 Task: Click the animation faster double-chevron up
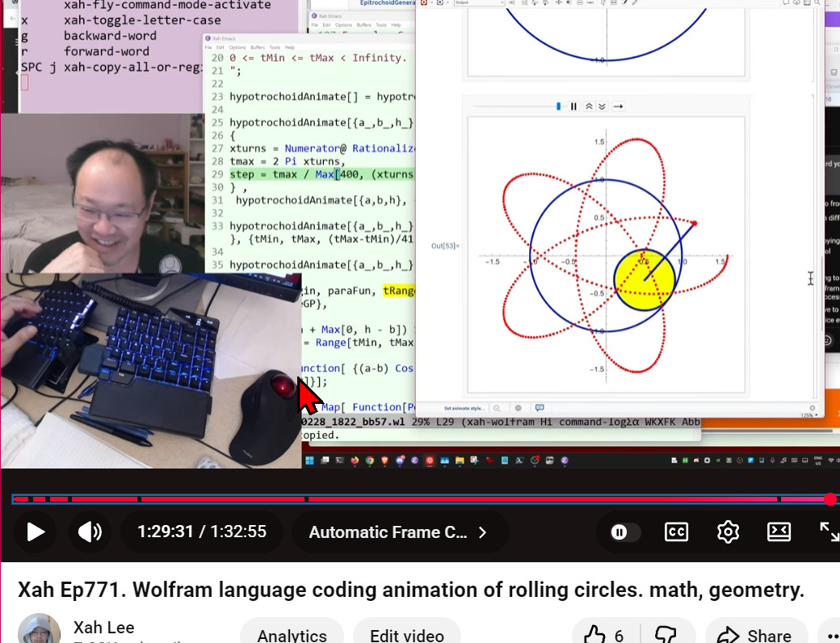(x=589, y=107)
